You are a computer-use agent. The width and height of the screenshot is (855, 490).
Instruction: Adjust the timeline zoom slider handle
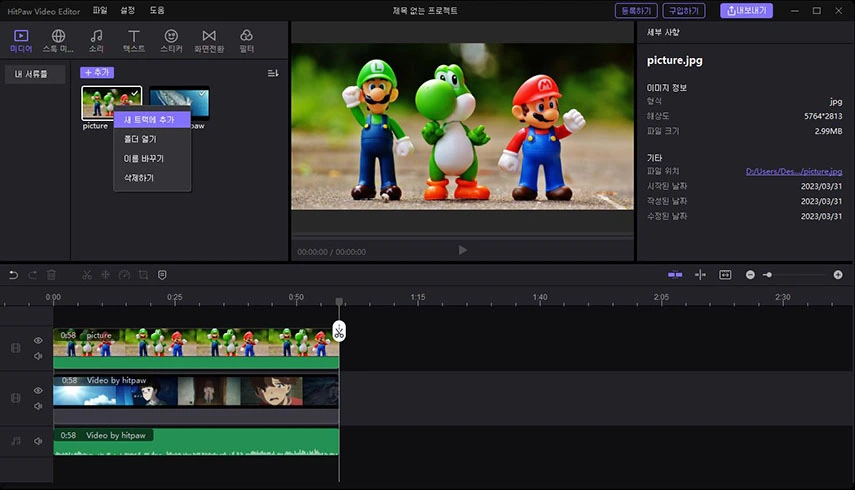coord(768,275)
